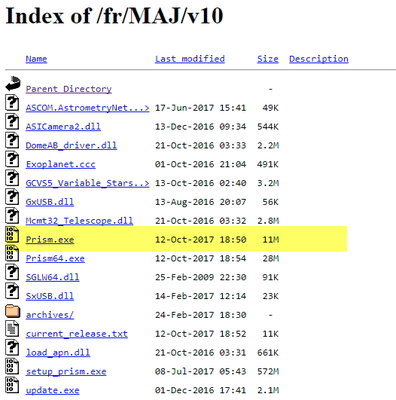The width and height of the screenshot is (396, 400).
Task: Sort the listing by Name column
Action: point(36,59)
